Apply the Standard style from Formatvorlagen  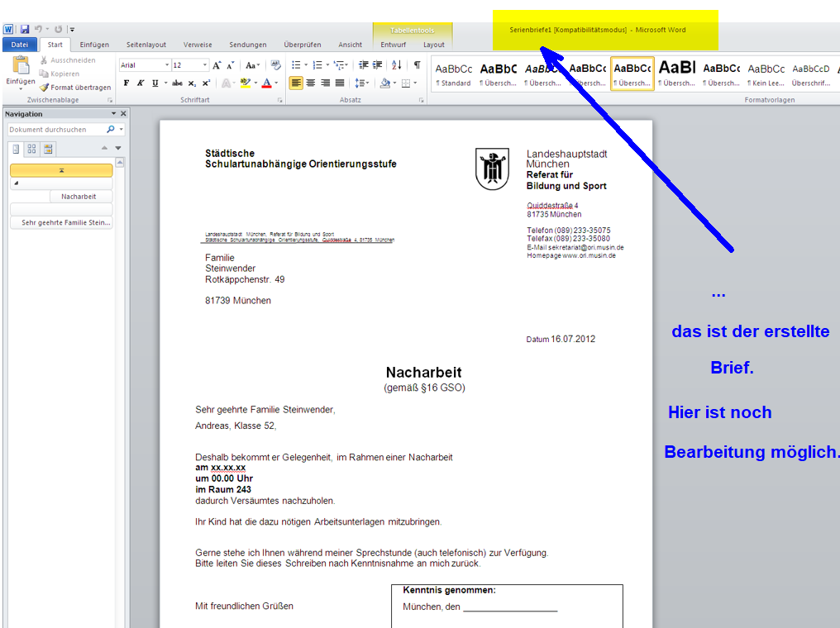(453, 74)
